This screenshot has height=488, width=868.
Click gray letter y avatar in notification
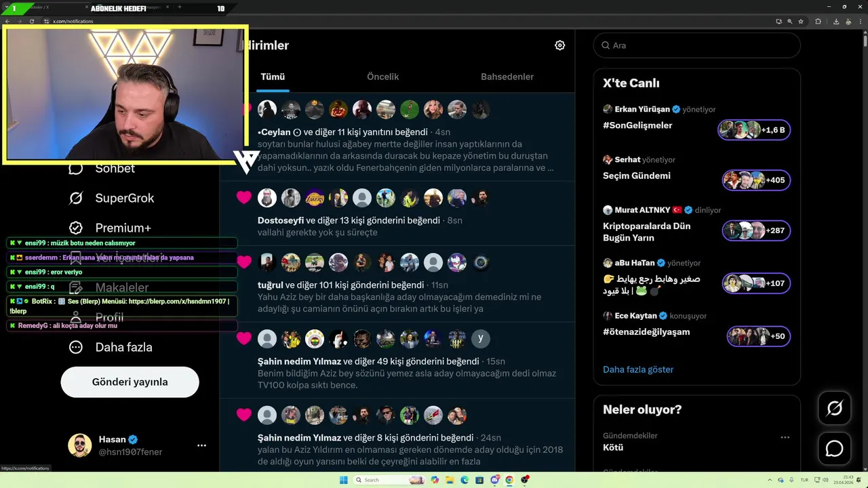tap(481, 338)
